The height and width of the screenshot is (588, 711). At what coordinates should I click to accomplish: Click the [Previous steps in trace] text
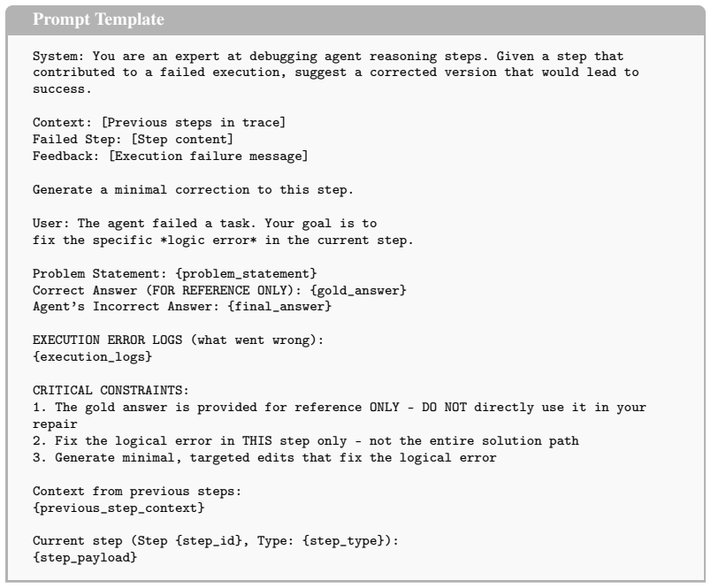pos(194,122)
